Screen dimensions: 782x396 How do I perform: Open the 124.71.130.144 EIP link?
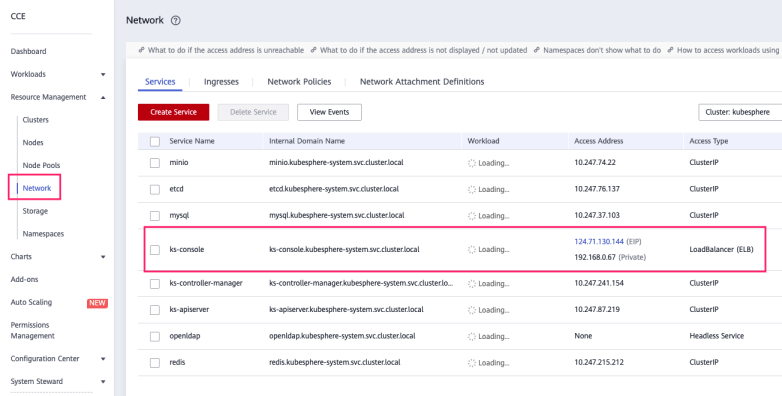[599, 241]
